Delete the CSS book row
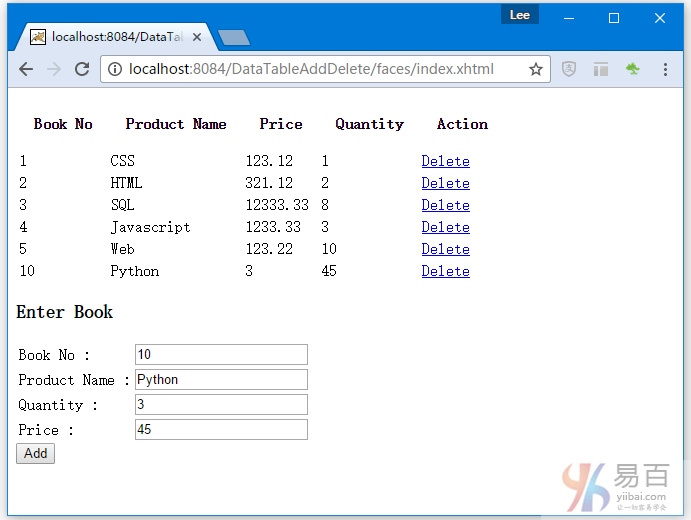The height and width of the screenshot is (520, 691). 445,161
